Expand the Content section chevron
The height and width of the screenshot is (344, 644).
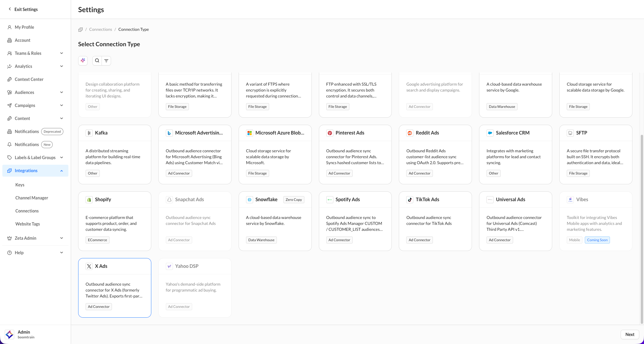(62, 119)
